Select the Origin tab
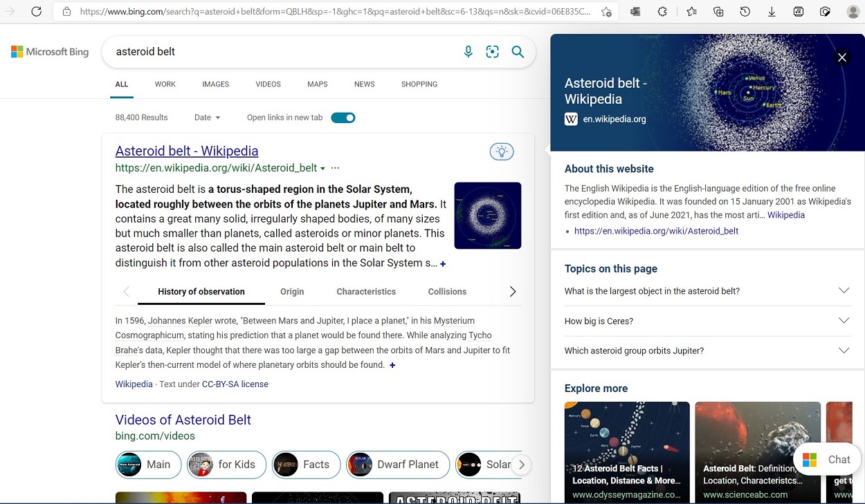This screenshot has height=504, width=865. [x=292, y=292]
